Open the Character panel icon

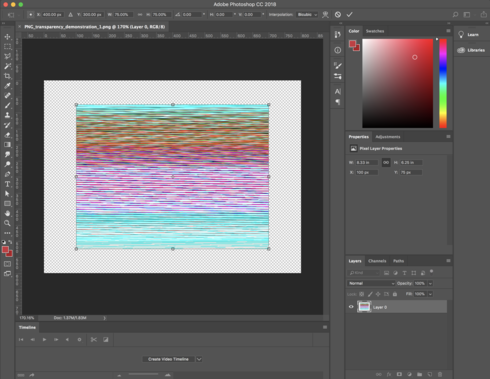pos(338,91)
